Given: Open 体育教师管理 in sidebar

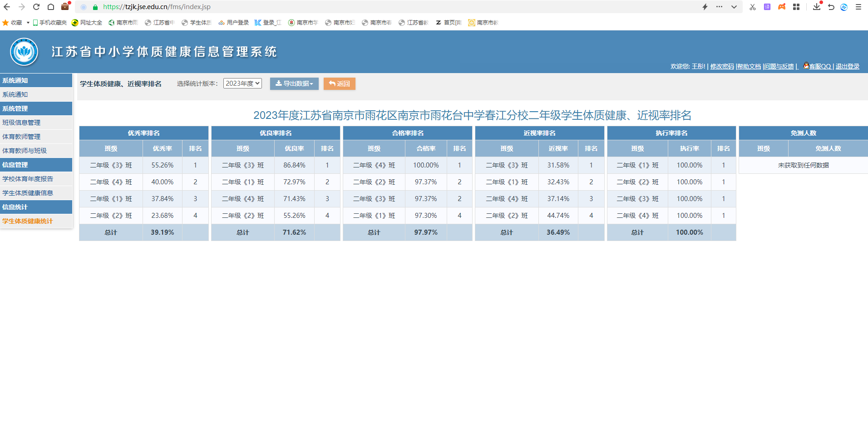Looking at the screenshot, I should coord(36,137).
